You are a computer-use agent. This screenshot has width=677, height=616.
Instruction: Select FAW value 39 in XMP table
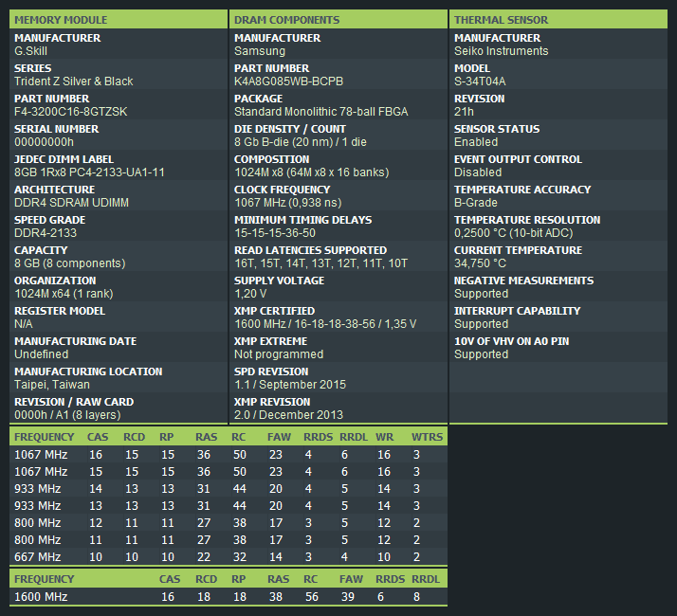[x=348, y=597]
